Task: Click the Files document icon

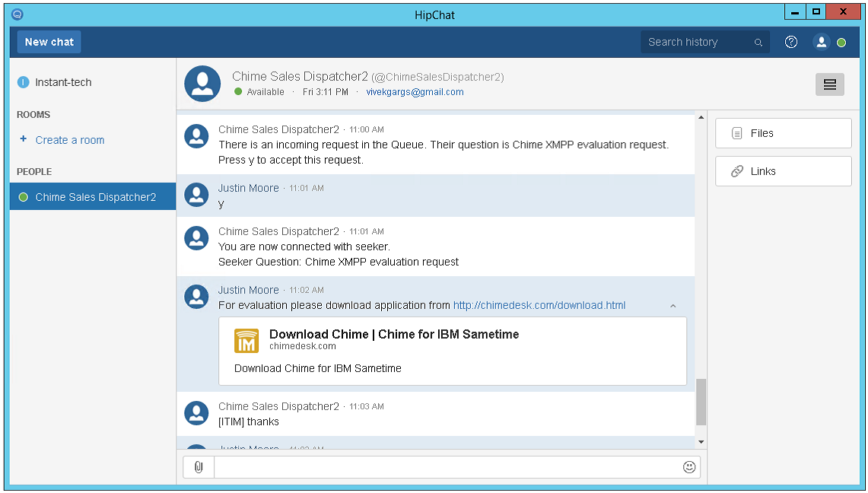Action: (737, 133)
